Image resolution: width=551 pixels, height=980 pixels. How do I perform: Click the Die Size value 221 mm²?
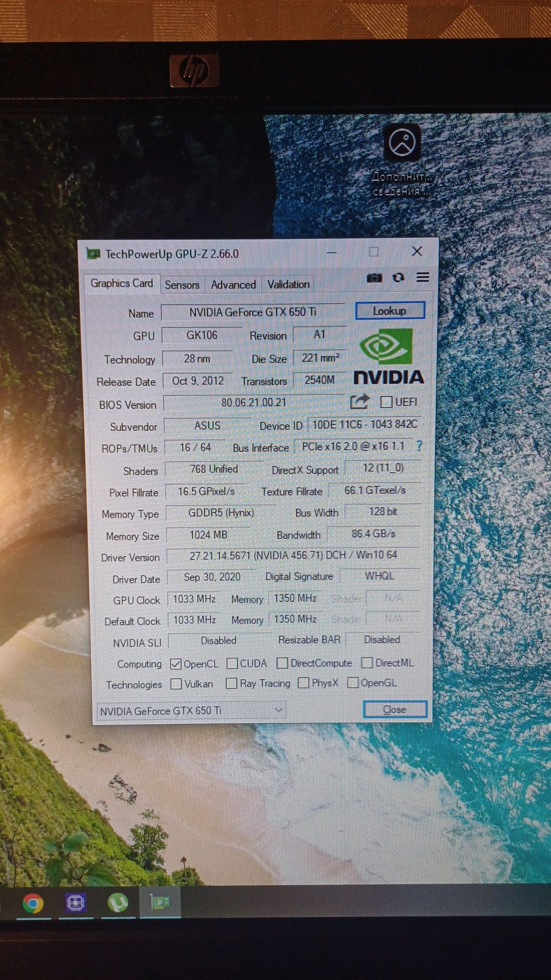320,358
